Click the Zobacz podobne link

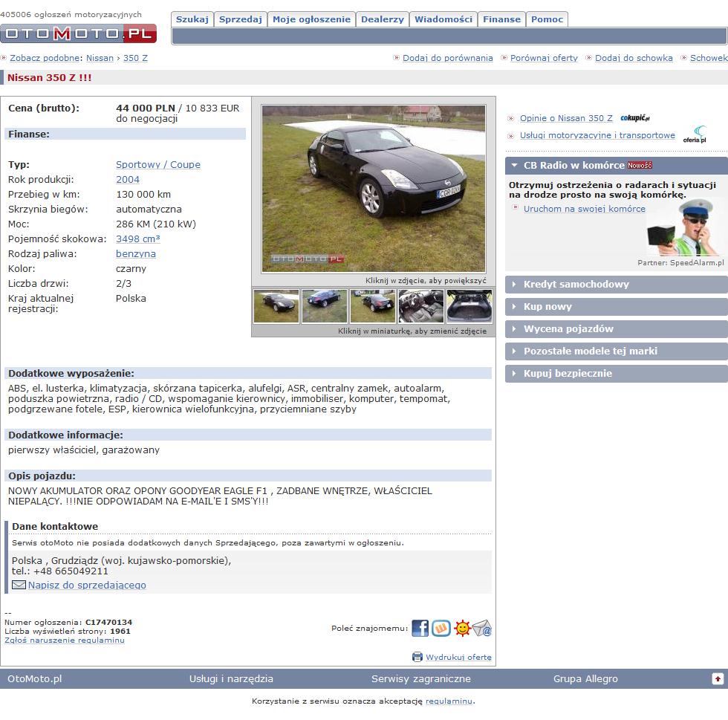[46, 58]
